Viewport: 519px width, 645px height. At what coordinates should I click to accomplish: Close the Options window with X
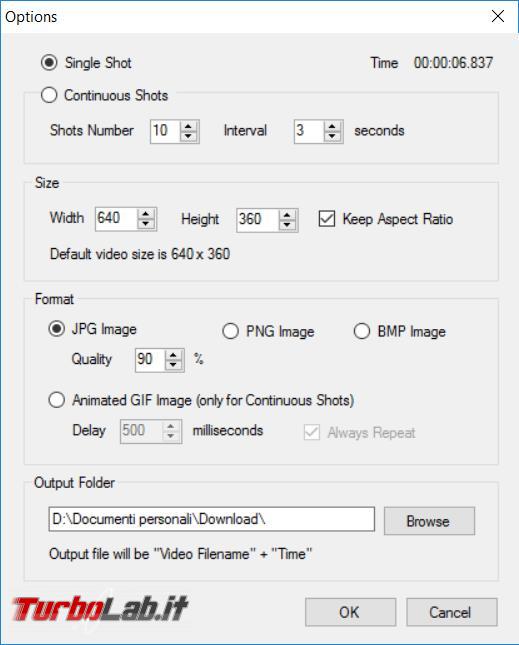498,16
